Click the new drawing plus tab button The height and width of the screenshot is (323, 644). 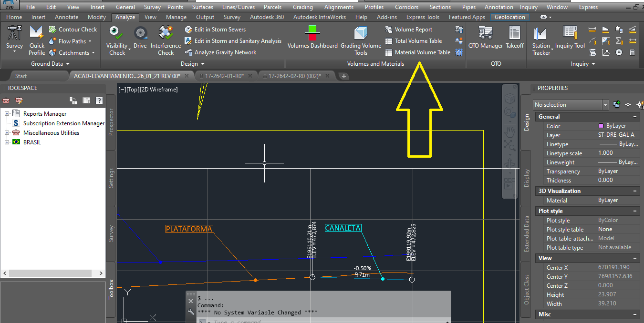point(344,76)
